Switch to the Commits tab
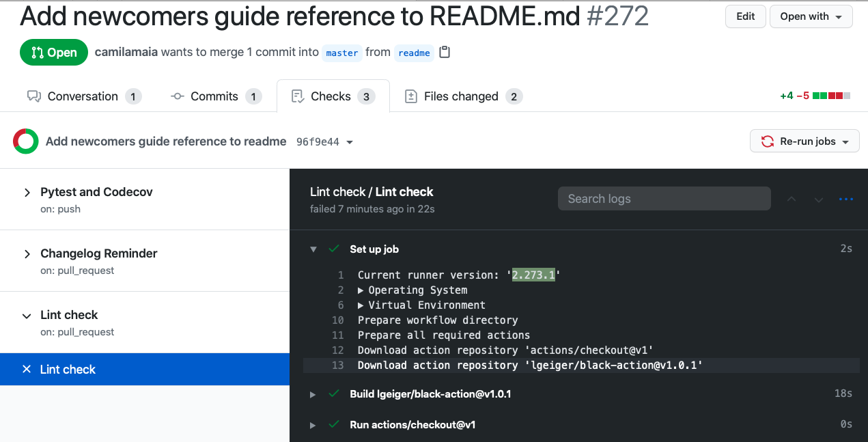868x442 pixels. click(216, 96)
